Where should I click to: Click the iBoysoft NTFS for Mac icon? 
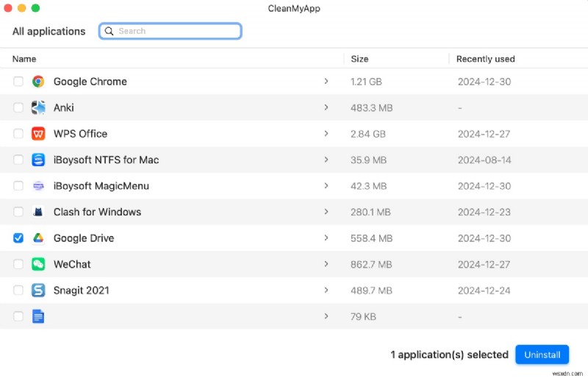pos(38,160)
